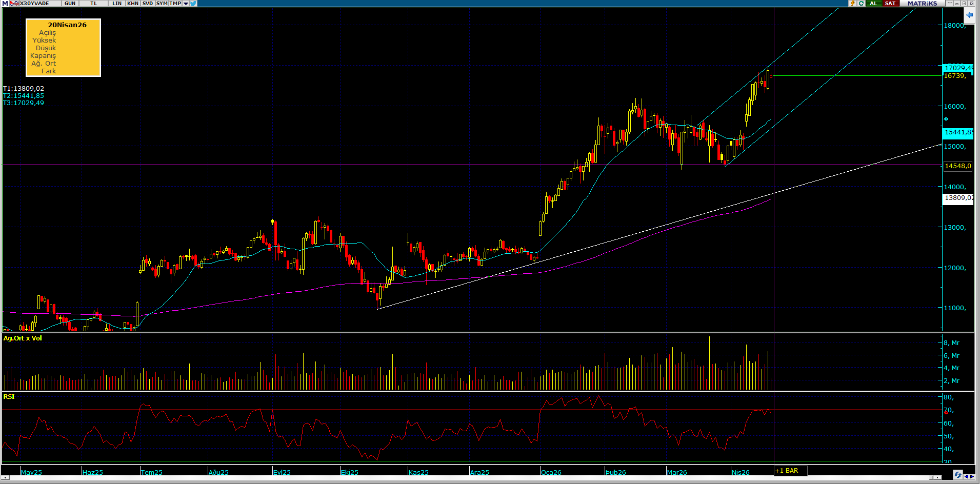Open the SYM menu
980x484 pixels.
point(162,4)
